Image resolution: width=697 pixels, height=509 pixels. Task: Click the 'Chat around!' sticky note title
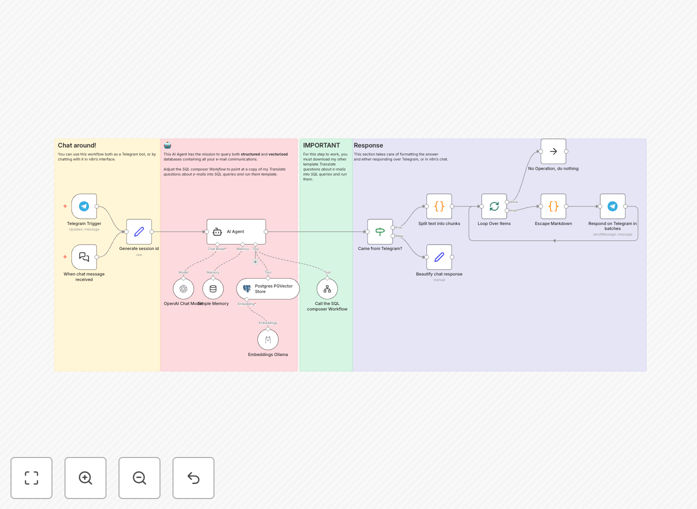(x=77, y=145)
